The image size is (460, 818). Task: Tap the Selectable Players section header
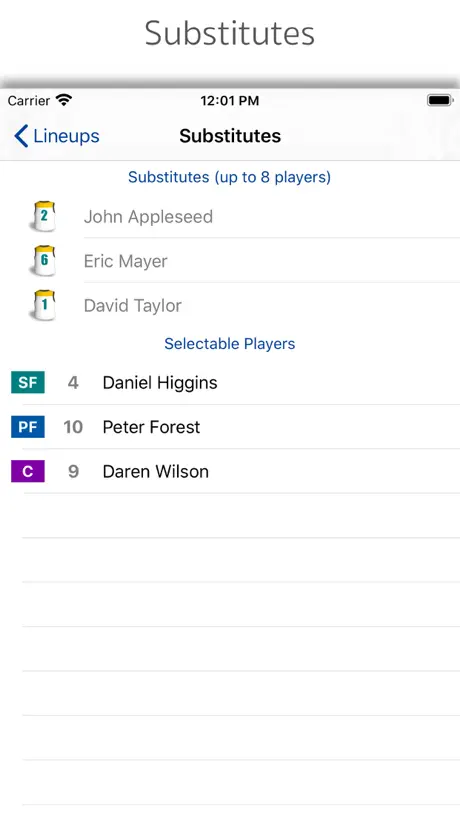pyautogui.click(x=229, y=344)
